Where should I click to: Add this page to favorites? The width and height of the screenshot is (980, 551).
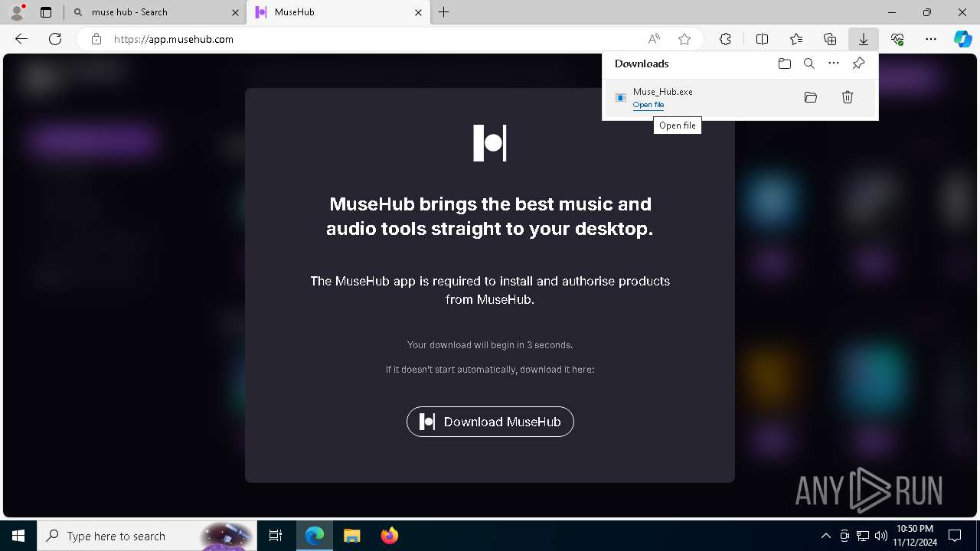(684, 39)
